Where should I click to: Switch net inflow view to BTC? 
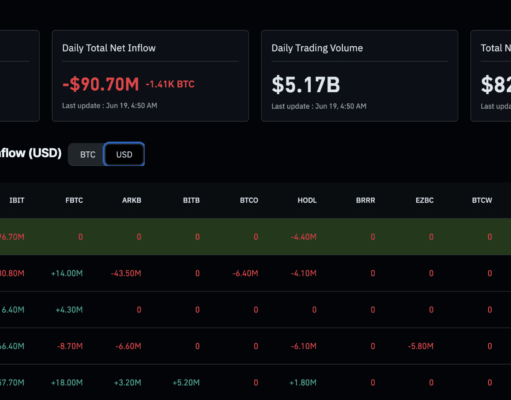[x=88, y=154]
